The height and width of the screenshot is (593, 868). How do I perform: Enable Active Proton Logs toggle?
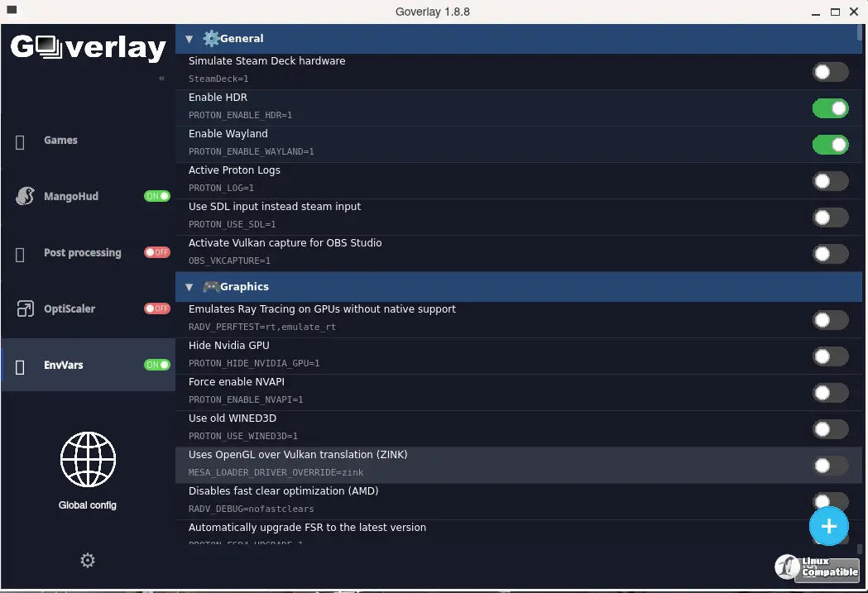(x=831, y=181)
